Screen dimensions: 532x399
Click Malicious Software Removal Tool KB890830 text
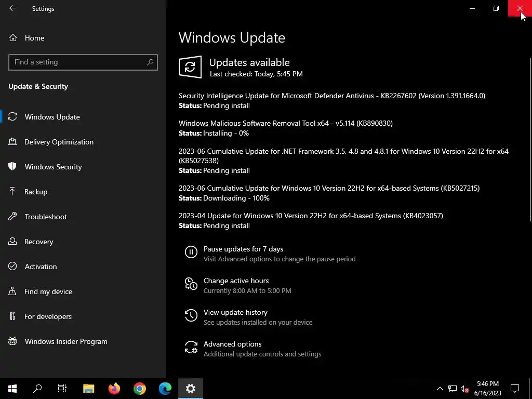tap(286, 123)
